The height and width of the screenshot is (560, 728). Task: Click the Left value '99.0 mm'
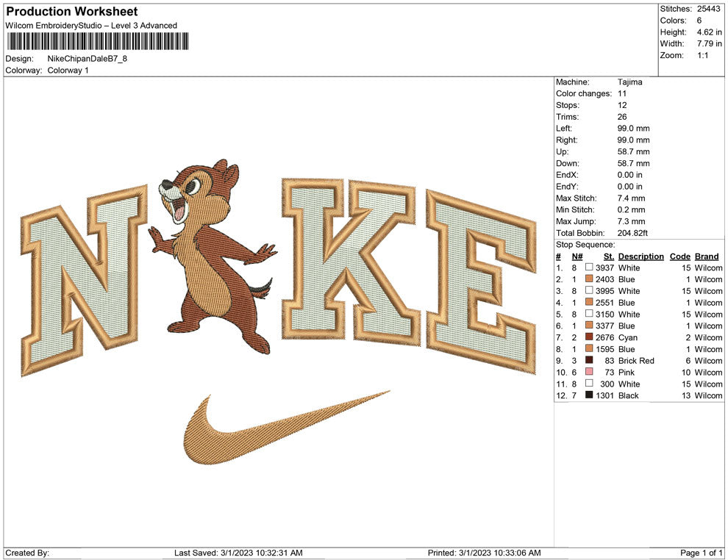pyautogui.click(x=634, y=129)
